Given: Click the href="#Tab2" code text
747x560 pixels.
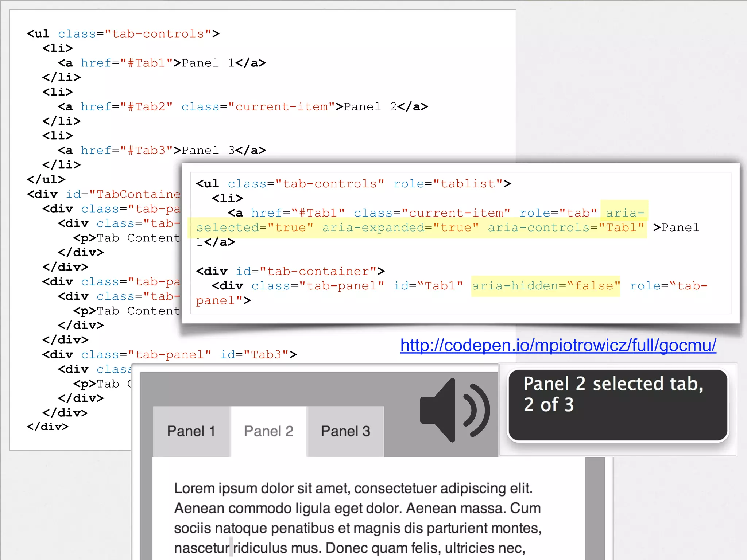Looking at the screenshot, I should point(127,107).
